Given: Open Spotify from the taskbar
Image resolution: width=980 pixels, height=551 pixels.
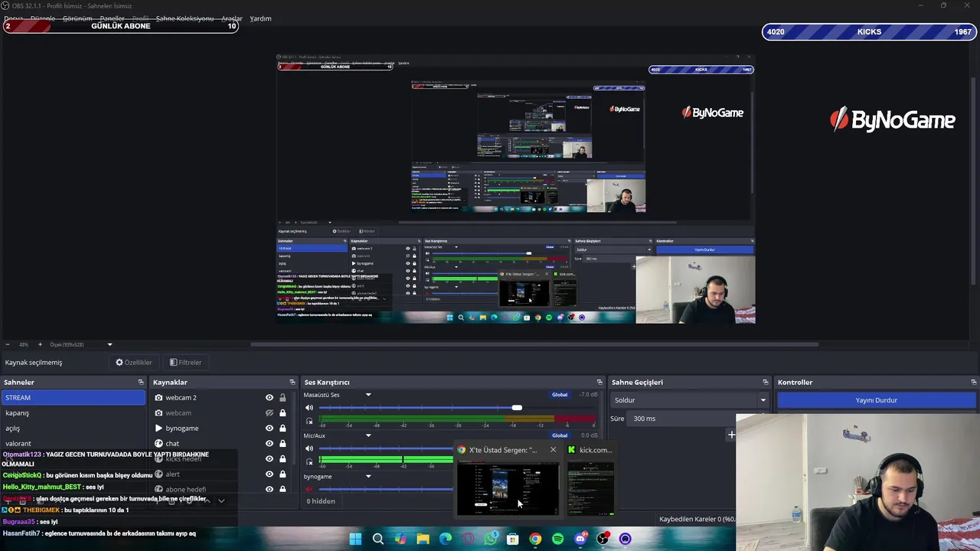Looking at the screenshot, I should coord(558,539).
